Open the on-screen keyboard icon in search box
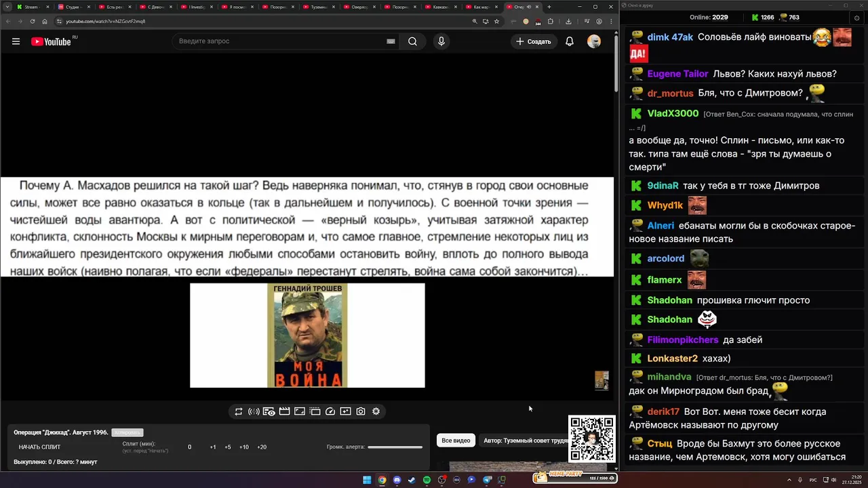This screenshot has width=868, height=488. pyautogui.click(x=391, y=41)
